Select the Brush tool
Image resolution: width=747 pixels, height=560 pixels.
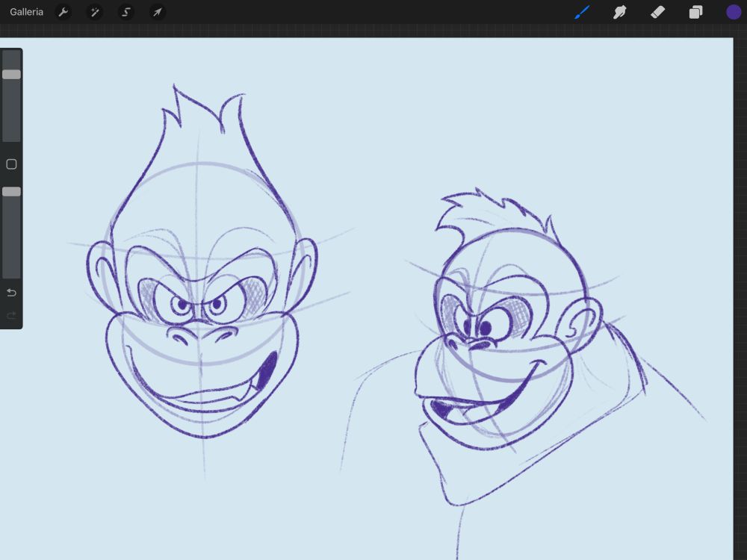pos(582,12)
